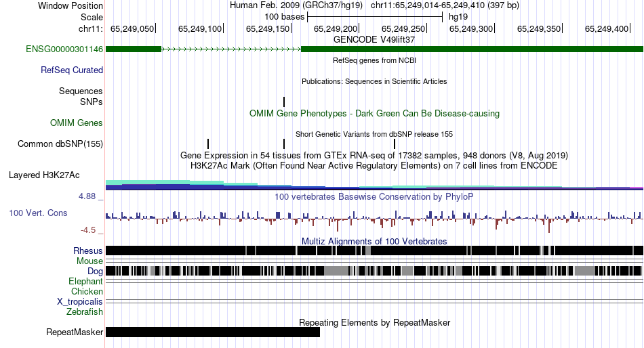This screenshot has width=644, height=348.
Task: Click Multiz Alignments of 100 Vertebrates title
Action: (374, 241)
